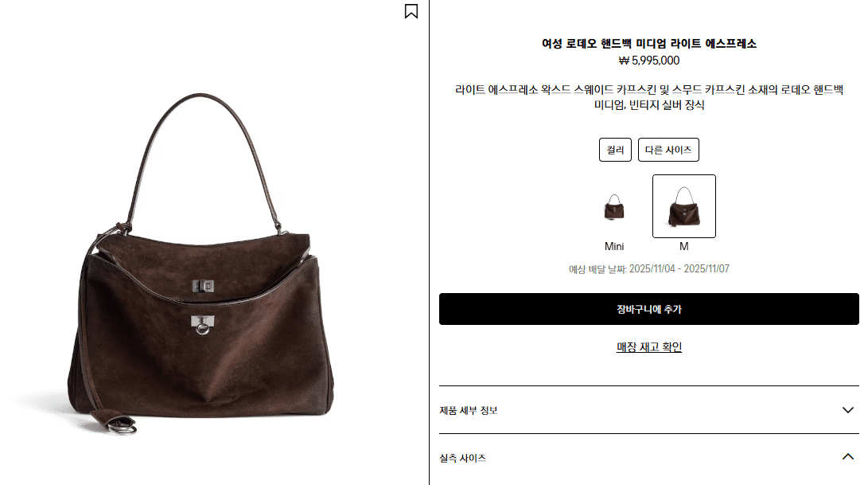The width and height of the screenshot is (868, 485).
Task: Save product with the bookmark icon
Action: coord(411,11)
